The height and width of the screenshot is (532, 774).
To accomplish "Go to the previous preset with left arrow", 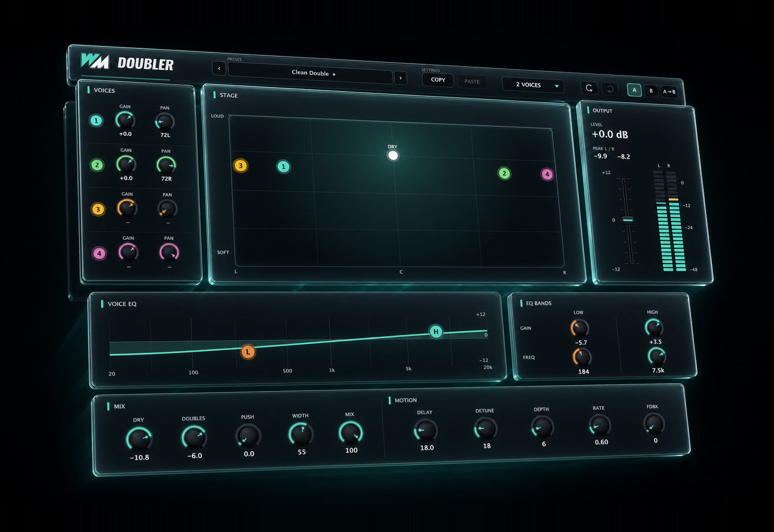I will [219, 68].
